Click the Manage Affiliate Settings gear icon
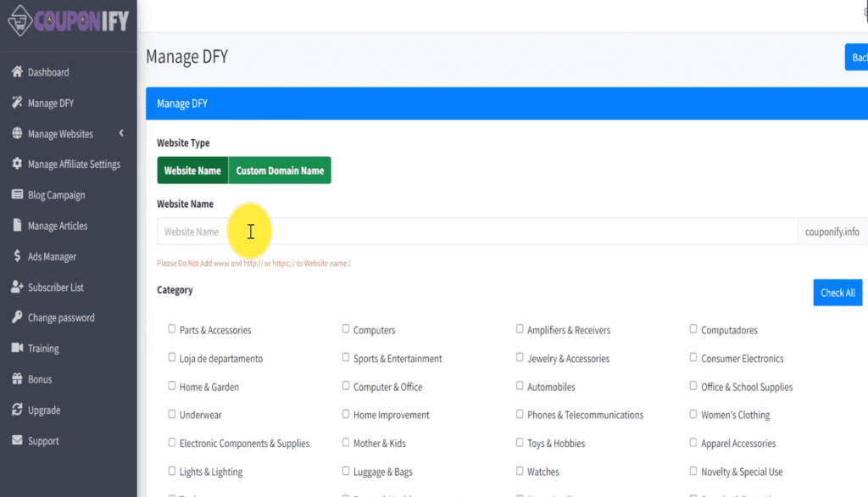This screenshot has width=868, height=497. click(x=17, y=165)
